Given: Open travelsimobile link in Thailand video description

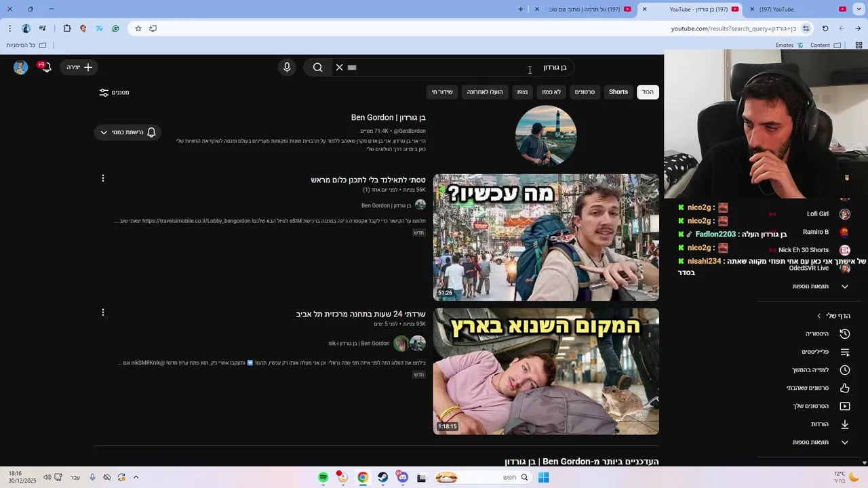Looking at the screenshot, I should pos(196,221).
